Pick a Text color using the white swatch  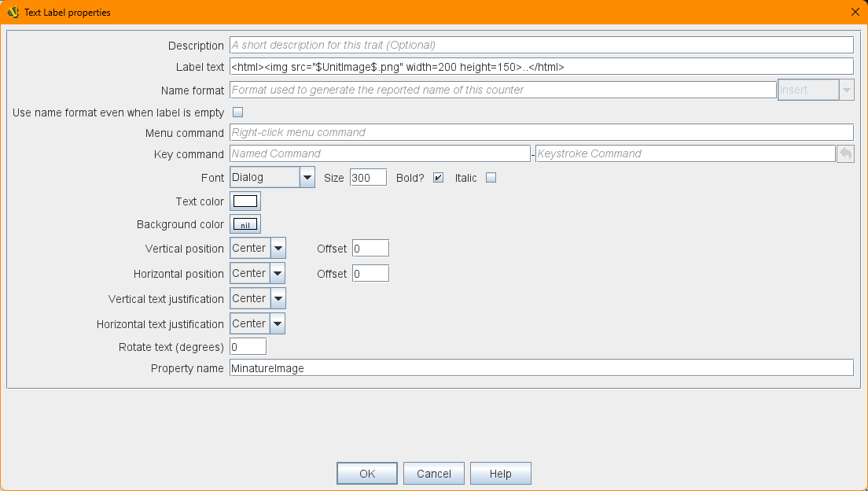pyautogui.click(x=245, y=201)
